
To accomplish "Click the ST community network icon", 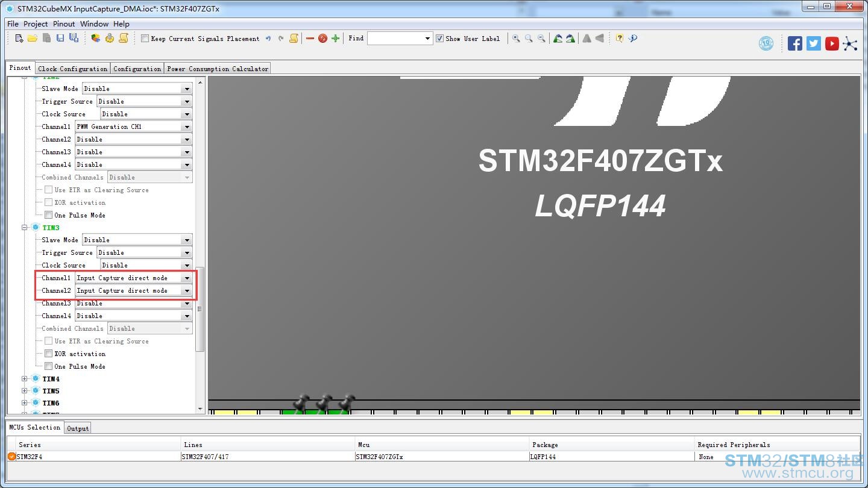I will 850,43.
